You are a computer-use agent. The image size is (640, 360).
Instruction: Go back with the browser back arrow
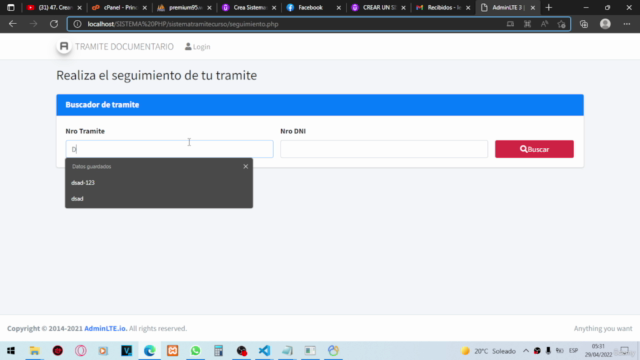[13, 24]
